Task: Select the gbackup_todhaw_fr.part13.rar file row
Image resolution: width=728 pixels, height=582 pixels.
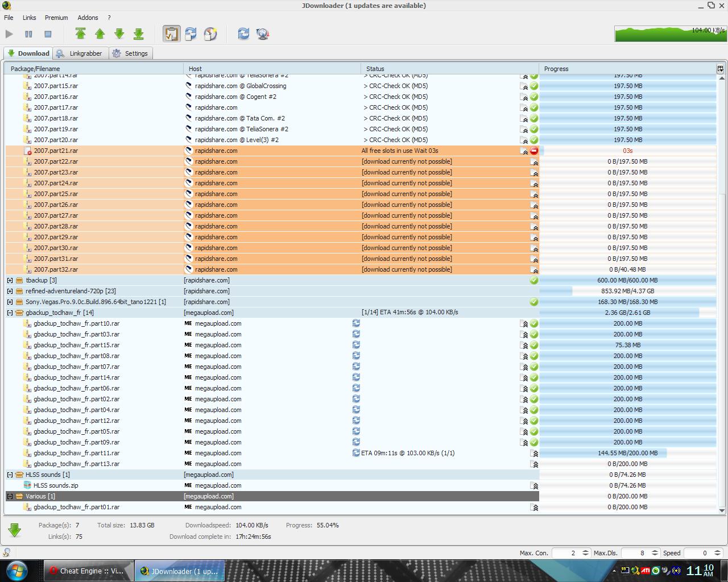Action: [361, 464]
